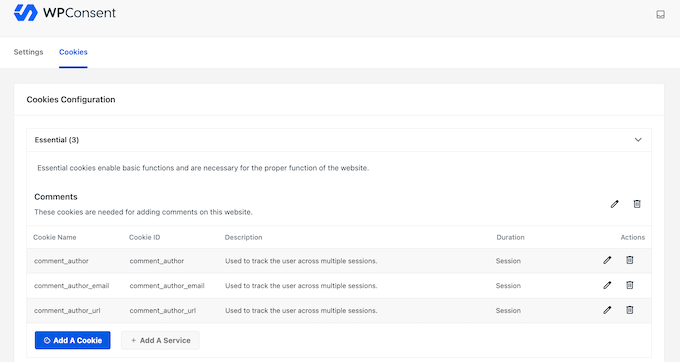The height and width of the screenshot is (362, 680).
Task: Edit the Comments service with its pencil icon
Action: (615, 204)
